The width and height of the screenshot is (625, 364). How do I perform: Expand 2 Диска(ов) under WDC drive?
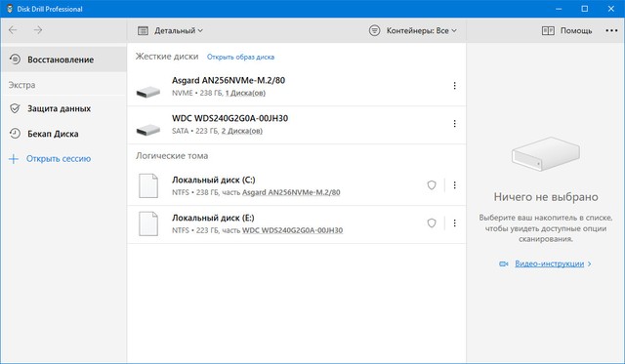[x=241, y=131]
